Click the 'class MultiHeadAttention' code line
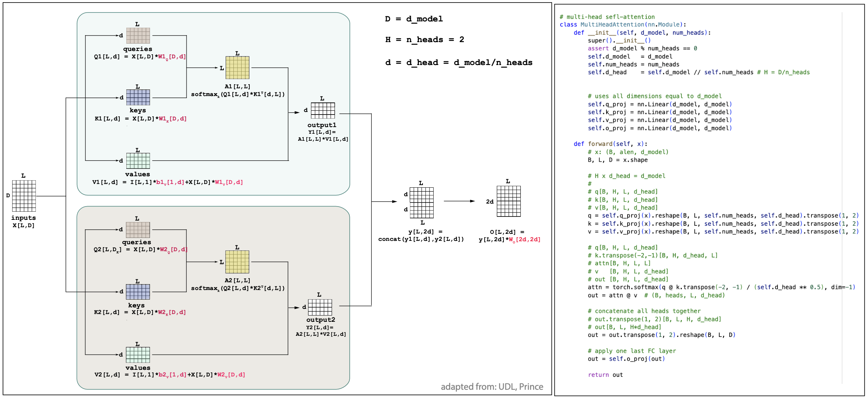This screenshot has width=868, height=399. [622, 25]
